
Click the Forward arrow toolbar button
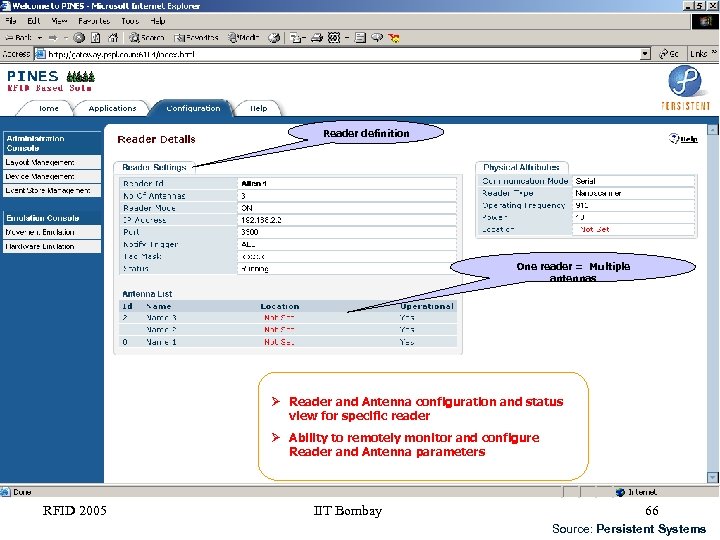tap(53, 38)
